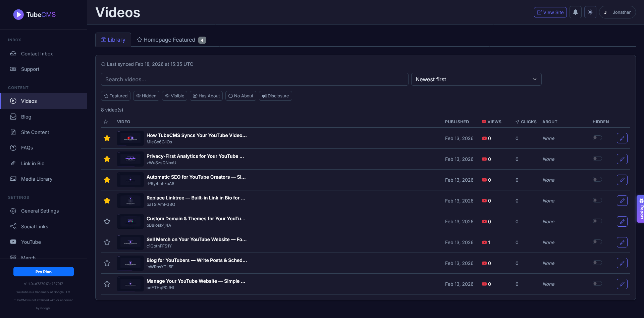Open the Contact Inbox section
The image size is (644, 318).
[x=37, y=54]
